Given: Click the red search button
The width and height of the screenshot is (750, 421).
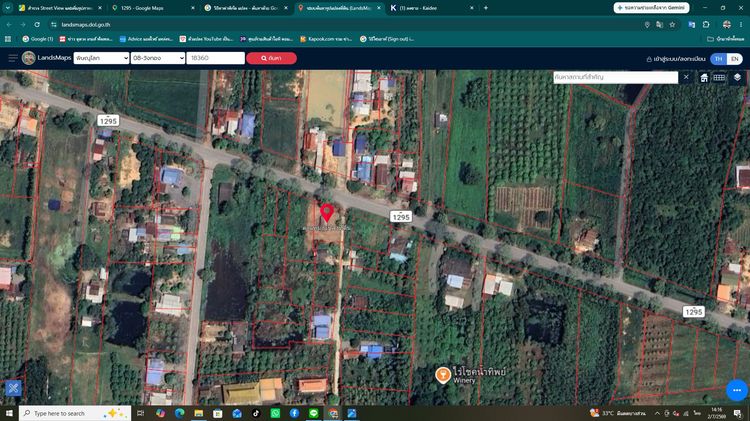Looking at the screenshot, I should point(271,58).
